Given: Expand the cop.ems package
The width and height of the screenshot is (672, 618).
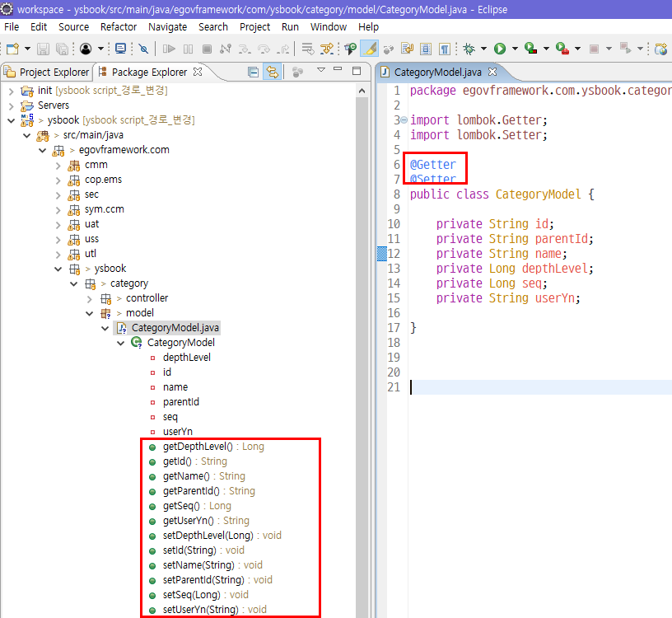Looking at the screenshot, I should click(58, 180).
